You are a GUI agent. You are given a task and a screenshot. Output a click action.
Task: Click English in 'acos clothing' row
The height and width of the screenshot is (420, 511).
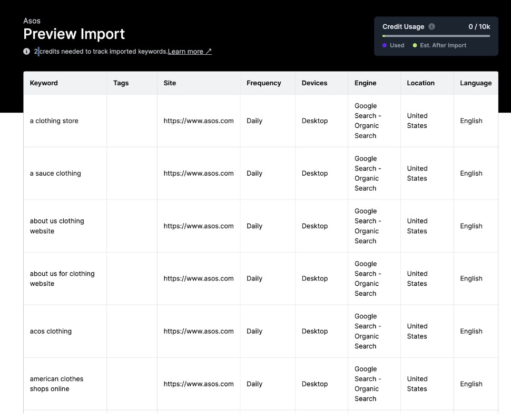coord(471,331)
